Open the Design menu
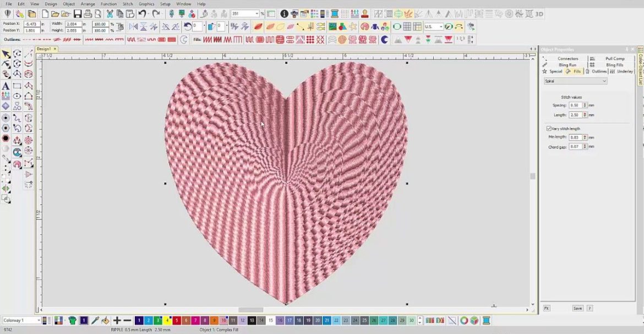Viewport: 644px width, 334px height. click(51, 4)
